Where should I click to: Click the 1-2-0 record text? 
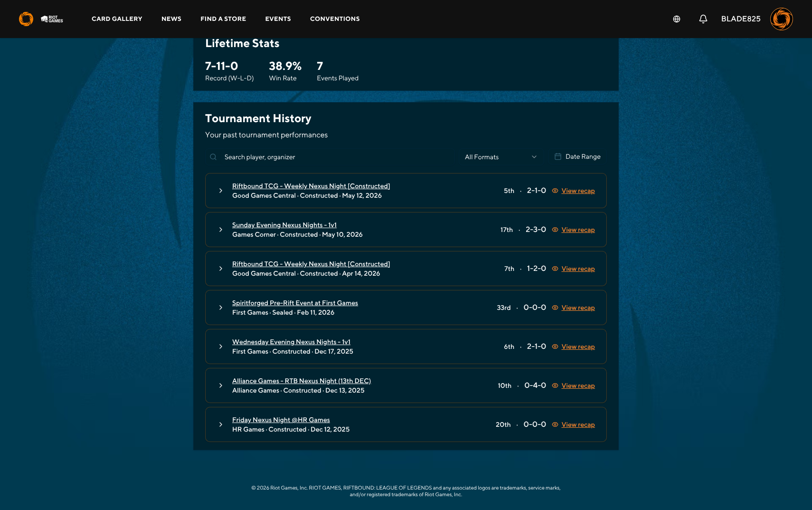537,269
